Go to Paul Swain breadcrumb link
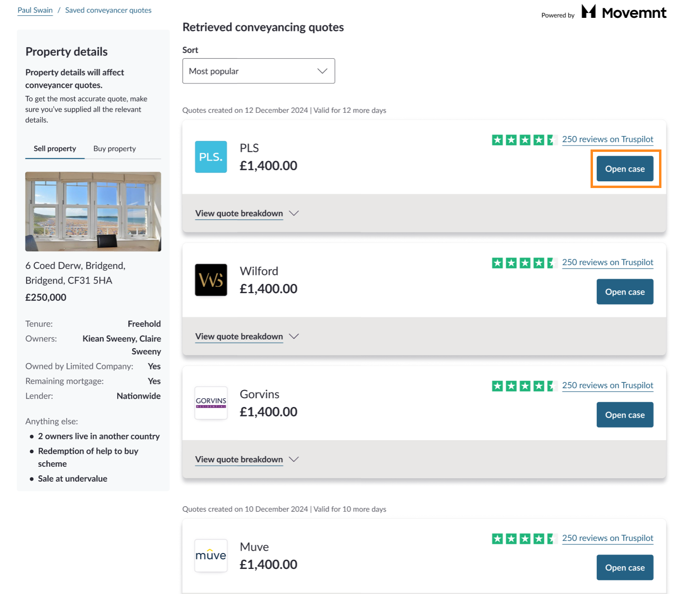Image resolution: width=700 pixels, height=594 pixels. 35,10
